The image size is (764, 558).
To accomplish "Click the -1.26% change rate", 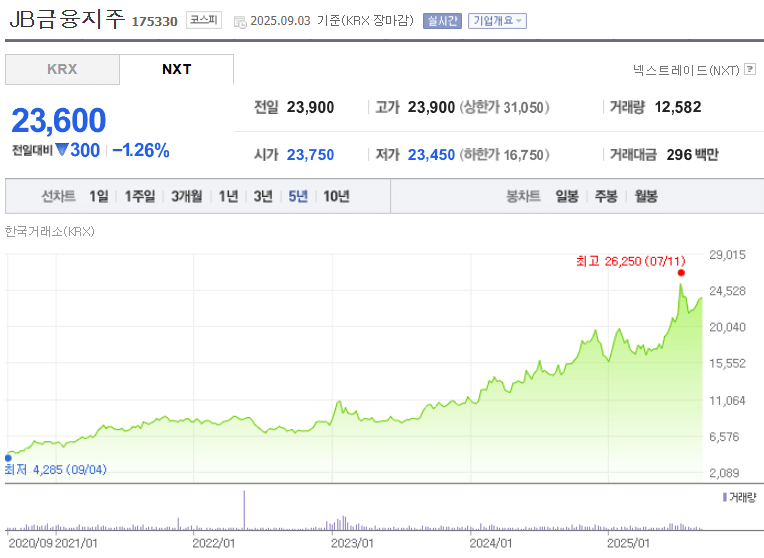I will [x=141, y=151].
